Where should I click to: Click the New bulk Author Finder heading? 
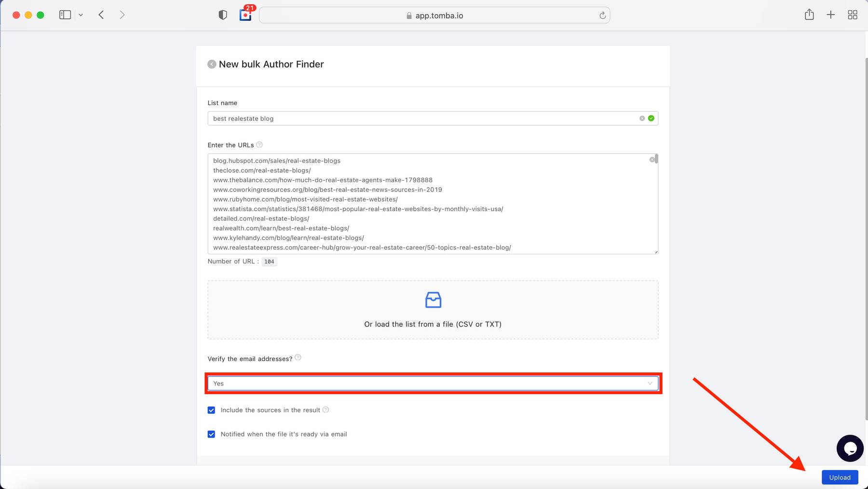pyautogui.click(x=271, y=64)
